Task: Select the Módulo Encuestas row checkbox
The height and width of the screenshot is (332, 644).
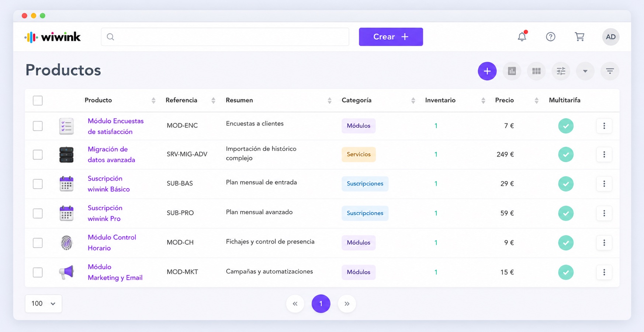Action: [38, 126]
